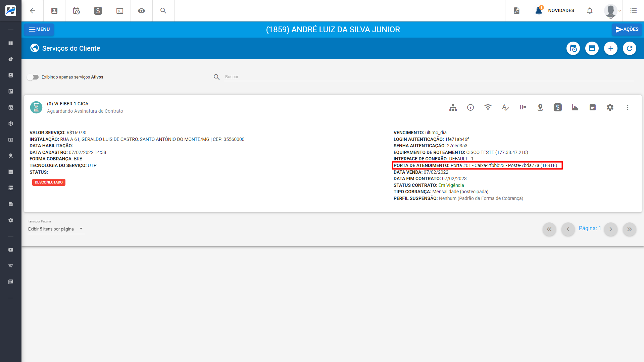Click the Wi-Fi signal icon
The height and width of the screenshot is (362, 644).
pos(488,107)
